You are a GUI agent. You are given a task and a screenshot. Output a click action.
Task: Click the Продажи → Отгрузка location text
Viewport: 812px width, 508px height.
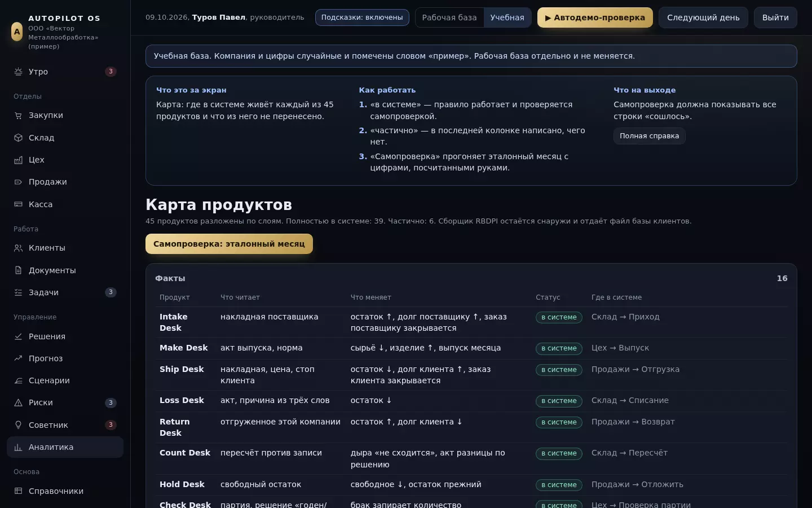coord(636,370)
